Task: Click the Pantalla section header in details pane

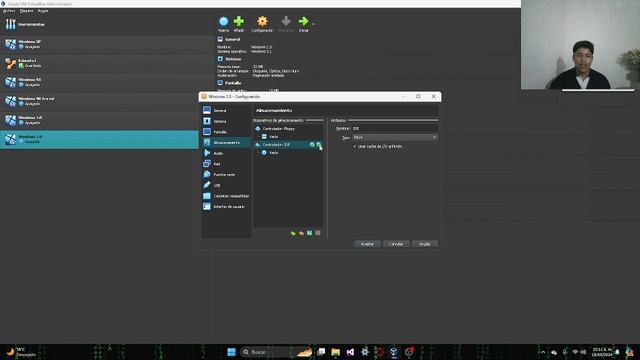Action: 233,83
